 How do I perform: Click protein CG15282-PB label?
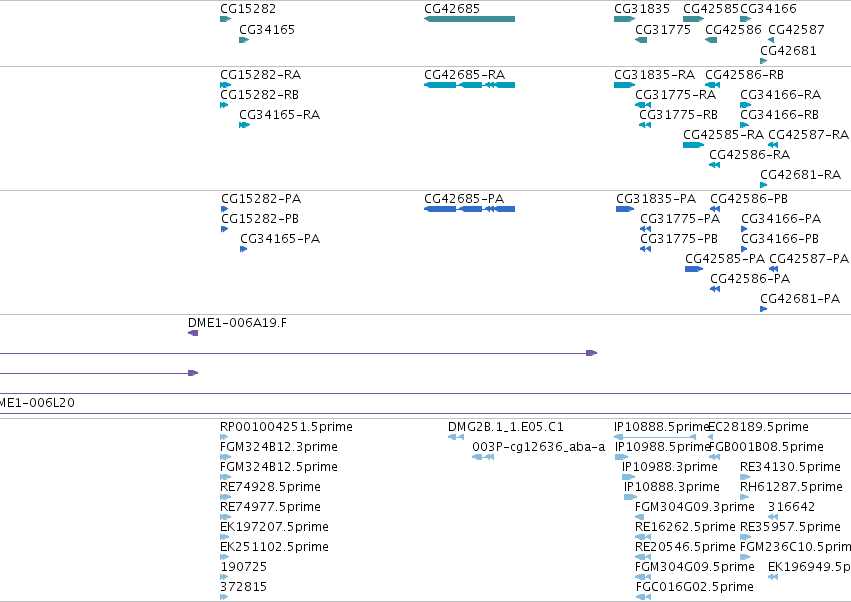point(260,219)
